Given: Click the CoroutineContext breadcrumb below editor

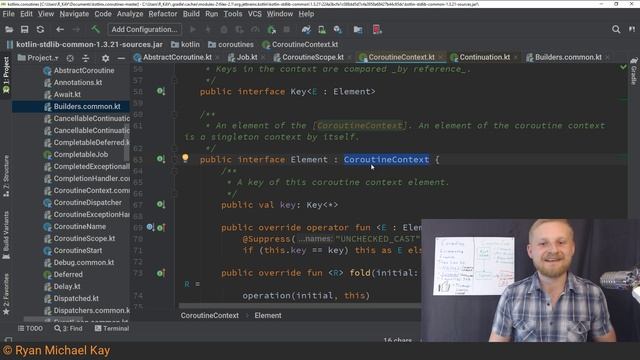Looking at the screenshot, I should 210,316.
